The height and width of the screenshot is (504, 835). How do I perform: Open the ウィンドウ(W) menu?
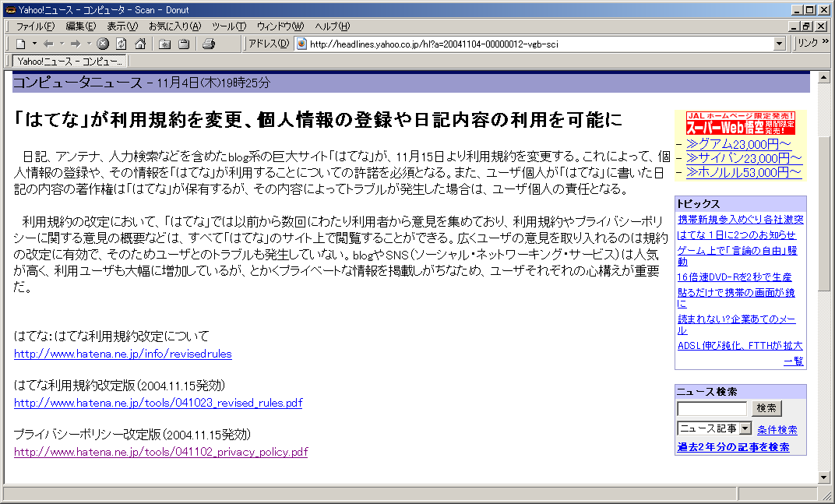click(280, 26)
